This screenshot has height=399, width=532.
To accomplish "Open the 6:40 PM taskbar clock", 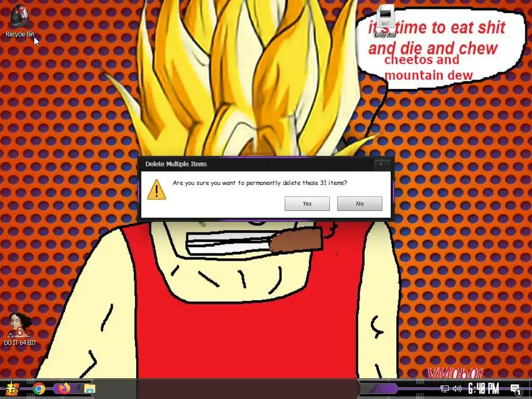I will coord(484,389).
